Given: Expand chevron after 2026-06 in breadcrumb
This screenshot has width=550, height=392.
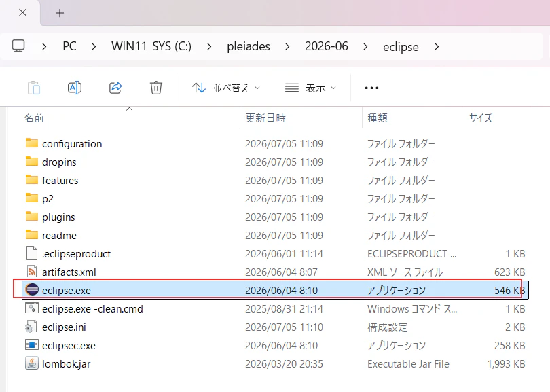Looking at the screenshot, I should coord(365,46).
